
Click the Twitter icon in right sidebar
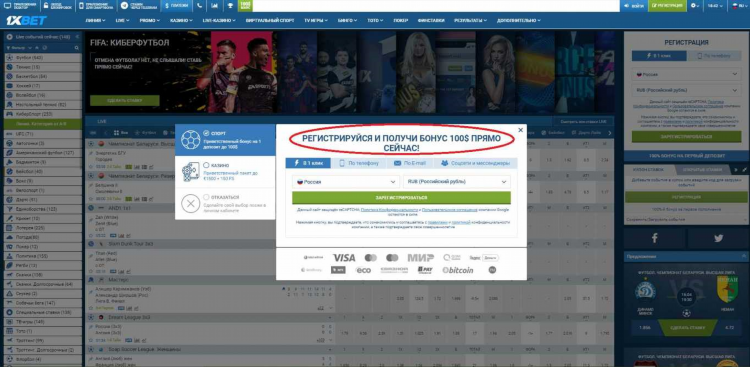click(718, 238)
